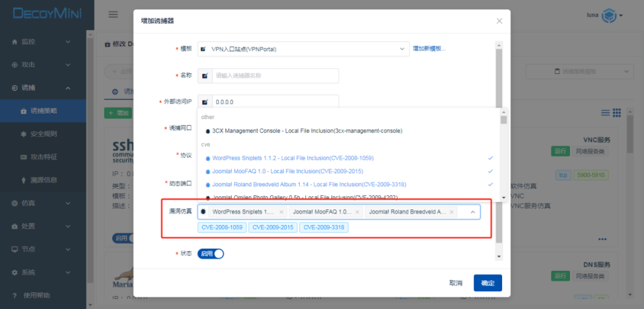Image resolution: width=644 pixels, height=309 pixels.
Task: Click the luna user avatar icon
Action: tap(609, 15)
